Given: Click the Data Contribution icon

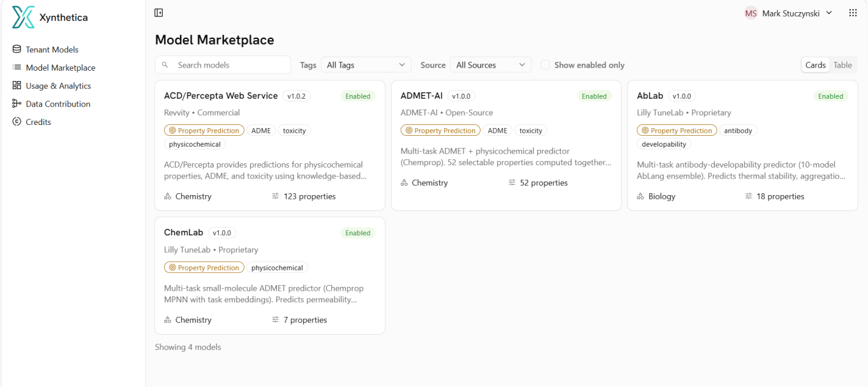Looking at the screenshot, I should point(17,103).
